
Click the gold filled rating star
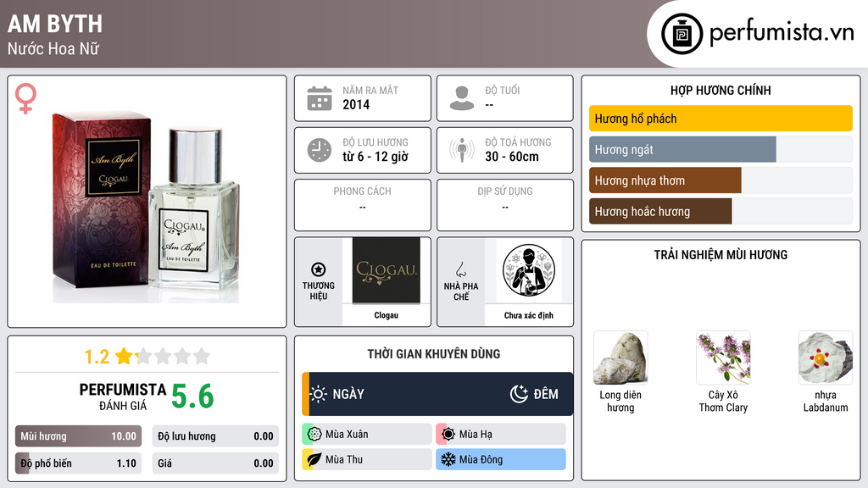tap(124, 356)
